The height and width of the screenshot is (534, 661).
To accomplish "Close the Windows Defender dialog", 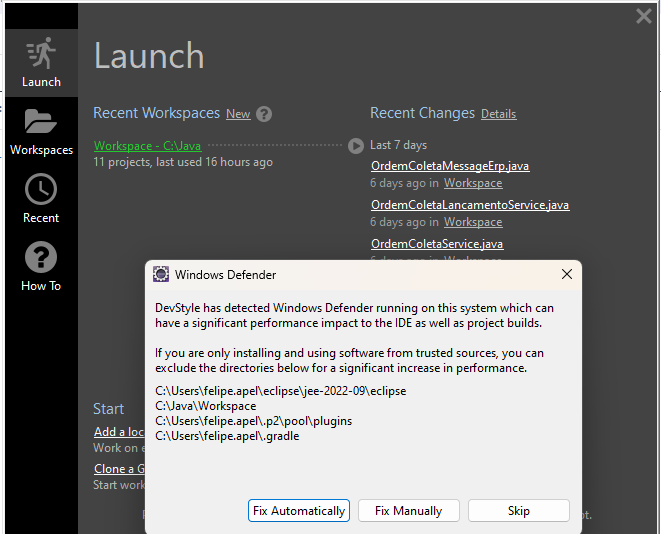I will click(x=567, y=274).
